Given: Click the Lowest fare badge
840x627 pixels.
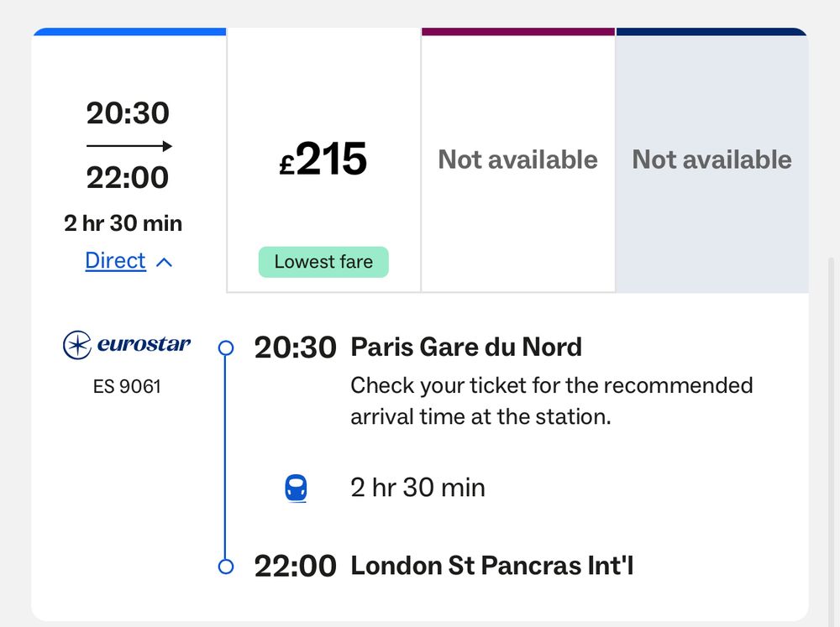Looking at the screenshot, I should point(323,262).
